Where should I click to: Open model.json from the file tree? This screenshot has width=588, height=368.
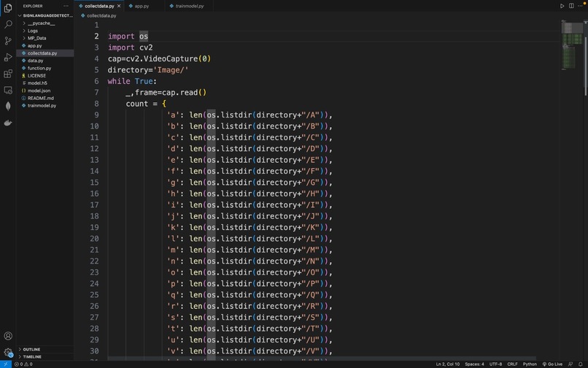pos(45,91)
